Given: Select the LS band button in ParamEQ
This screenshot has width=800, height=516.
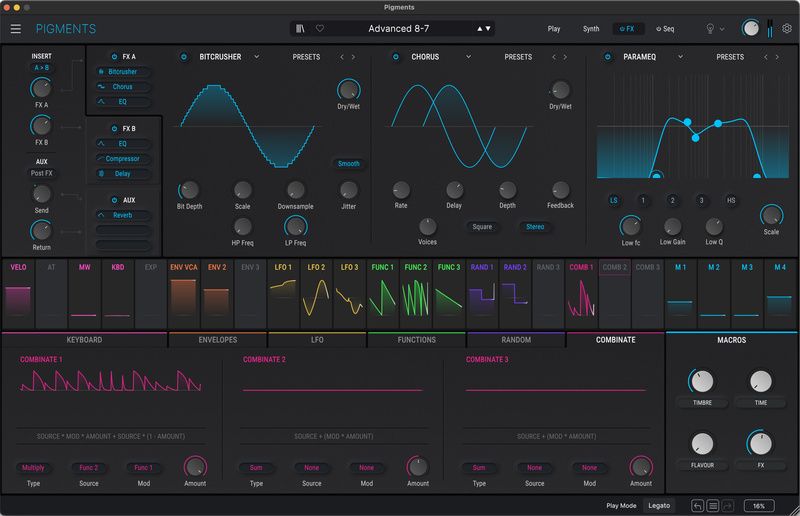Looking at the screenshot, I should pyautogui.click(x=614, y=201).
